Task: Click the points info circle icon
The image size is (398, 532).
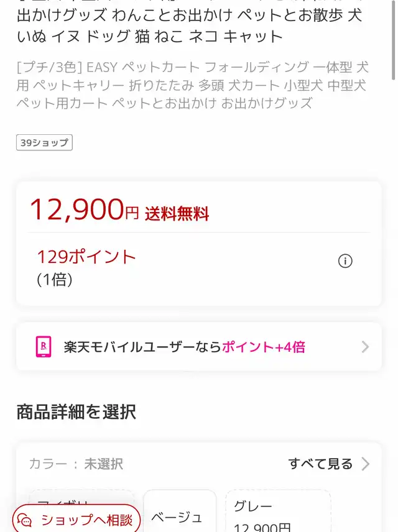Action: tap(345, 261)
